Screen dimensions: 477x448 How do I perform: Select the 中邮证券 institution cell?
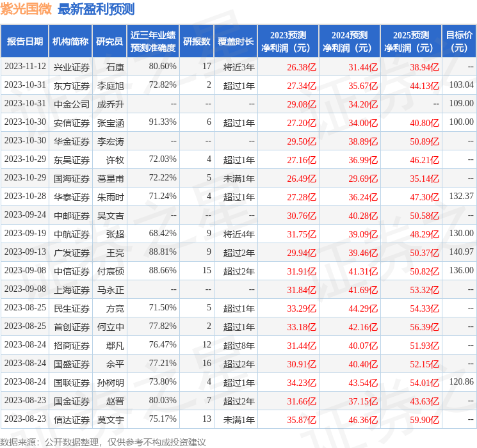click(72, 216)
